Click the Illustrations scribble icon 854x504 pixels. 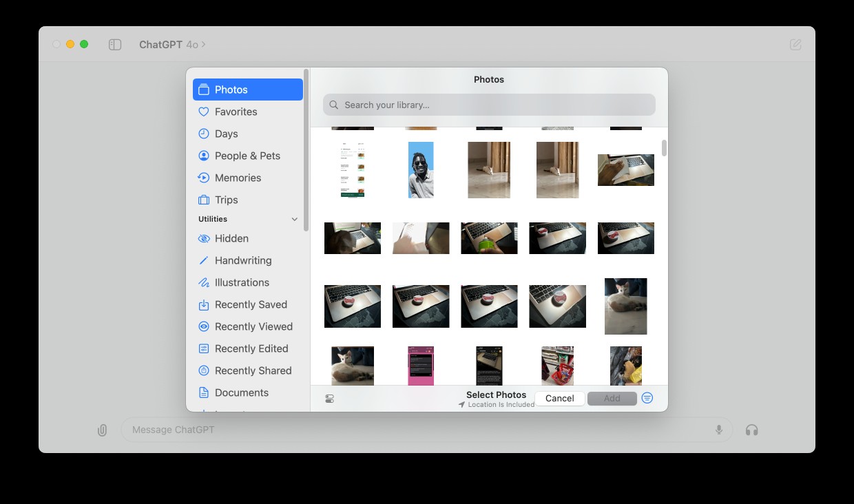click(x=204, y=282)
